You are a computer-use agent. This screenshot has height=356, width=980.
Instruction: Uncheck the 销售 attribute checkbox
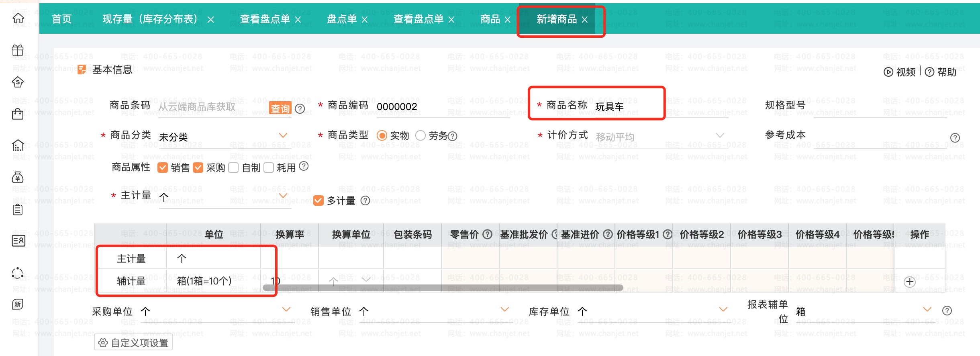coord(163,167)
